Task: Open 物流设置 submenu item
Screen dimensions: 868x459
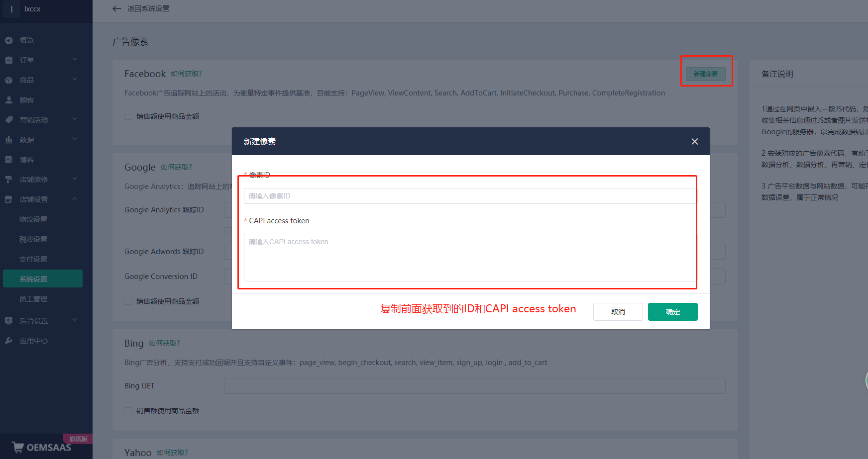Action: (33, 219)
